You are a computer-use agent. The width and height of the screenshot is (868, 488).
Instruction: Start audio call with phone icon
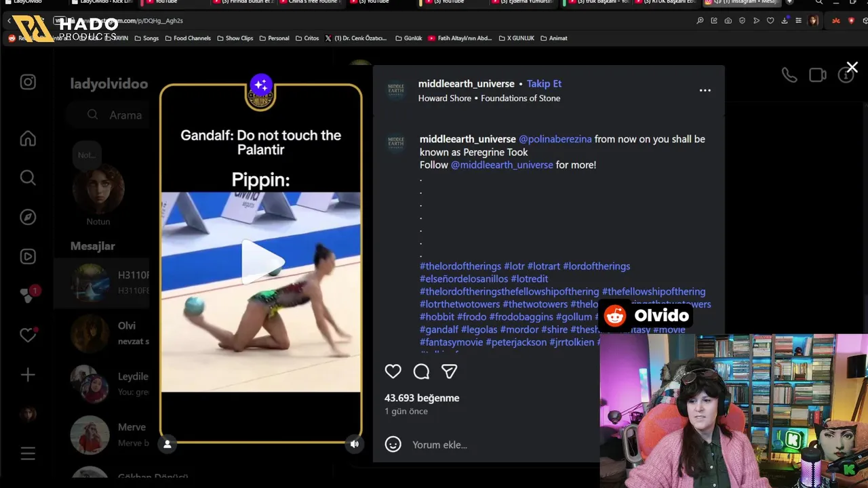click(x=789, y=75)
